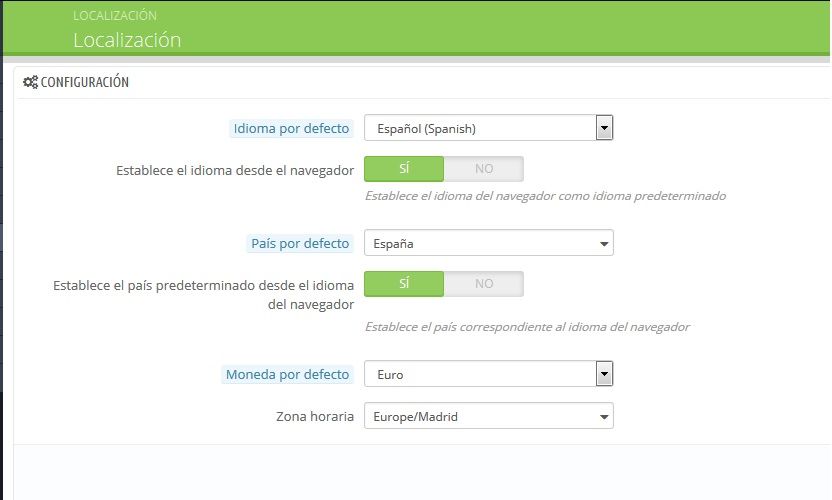Click 'Establece el idioma desde el navegador' label
This screenshot has height=500, width=832.
(x=235, y=170)
